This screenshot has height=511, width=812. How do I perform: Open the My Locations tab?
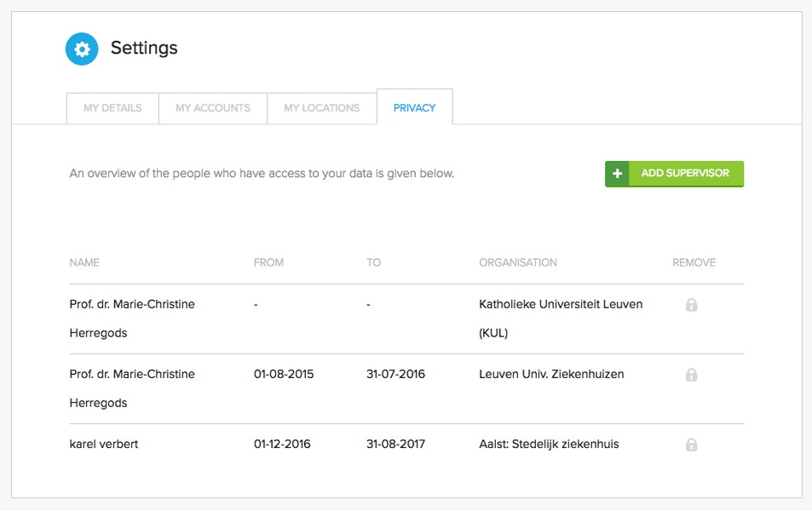point(321,108)
